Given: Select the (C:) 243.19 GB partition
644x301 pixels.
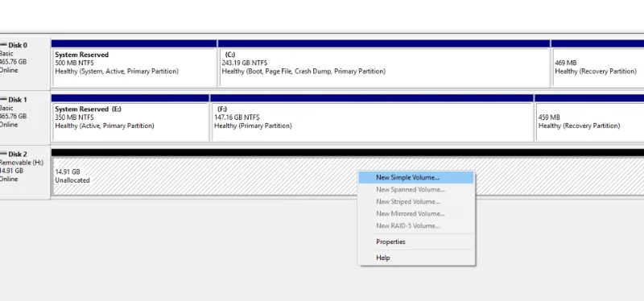Looking at the screenshot, I should pos(384,64).
